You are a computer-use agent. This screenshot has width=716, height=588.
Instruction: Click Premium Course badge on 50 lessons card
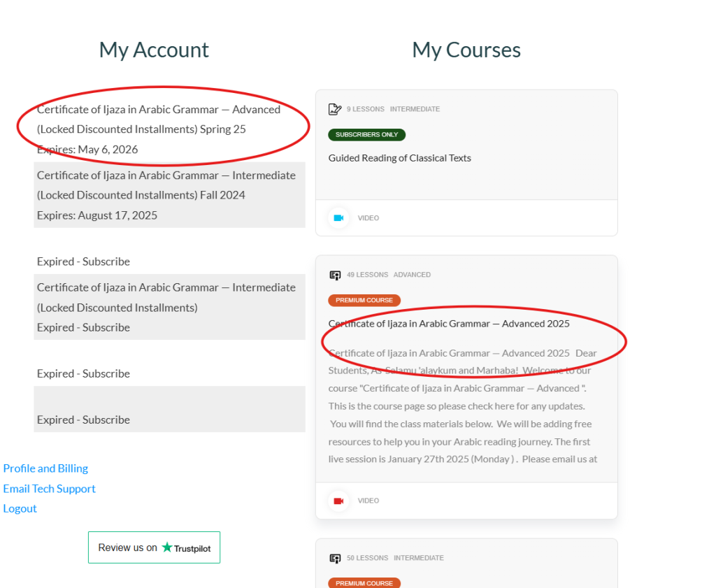tap(364, 583)
